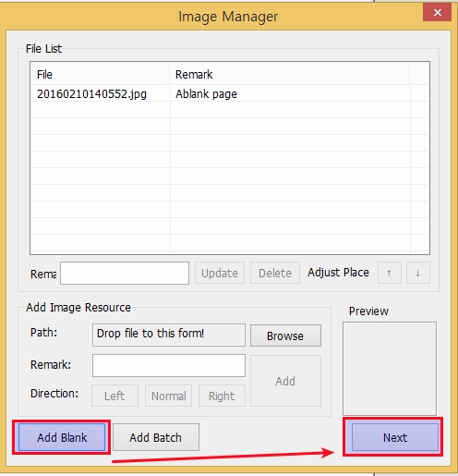Click the disabled Add button
The height and width of the screenshot is (476, 458).
(285, 381)
